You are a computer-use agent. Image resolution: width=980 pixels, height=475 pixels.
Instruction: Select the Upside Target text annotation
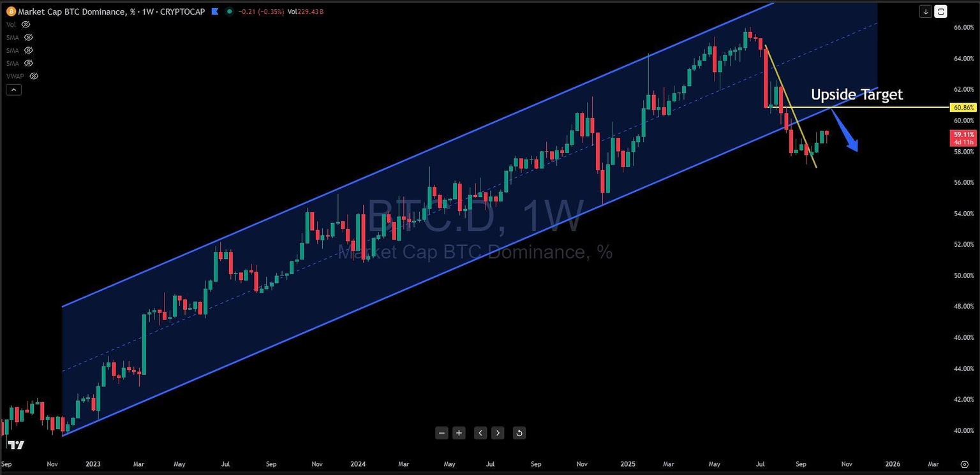[x=857, y=95]
